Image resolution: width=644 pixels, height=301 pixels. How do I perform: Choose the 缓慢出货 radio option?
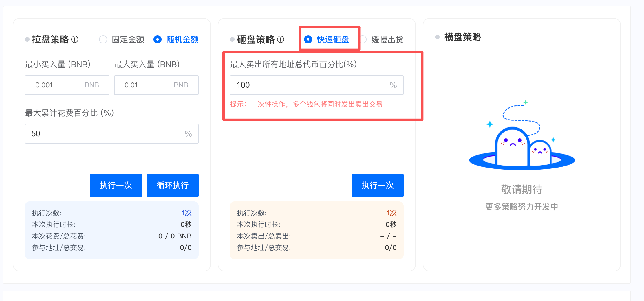tap(363, 39)
